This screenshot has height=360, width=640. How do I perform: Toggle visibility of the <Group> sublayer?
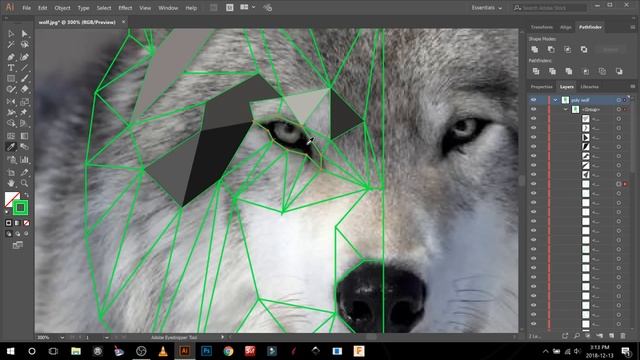(x=533, y=109)
